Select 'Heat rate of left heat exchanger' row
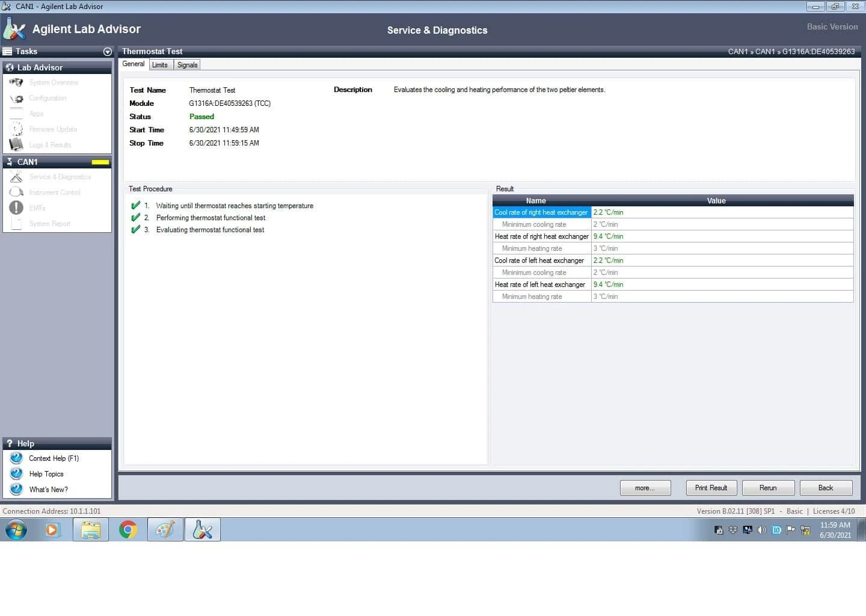866x616 pixels. (673, 285)
